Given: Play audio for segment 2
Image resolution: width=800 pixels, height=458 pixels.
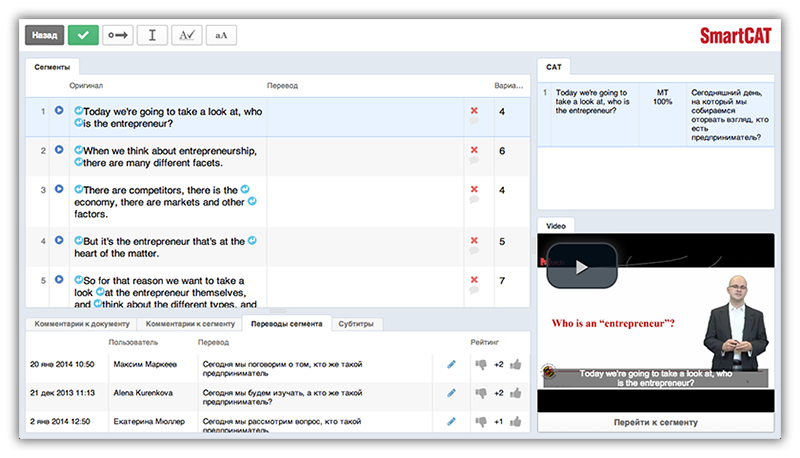Looking at the screenshot, I should click(59, 149).
